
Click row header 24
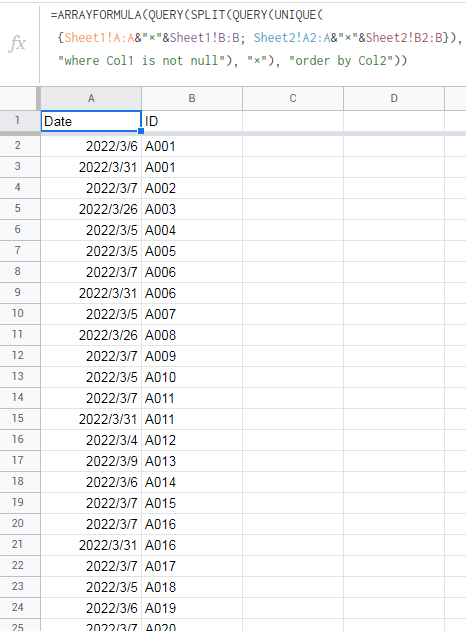20,608
